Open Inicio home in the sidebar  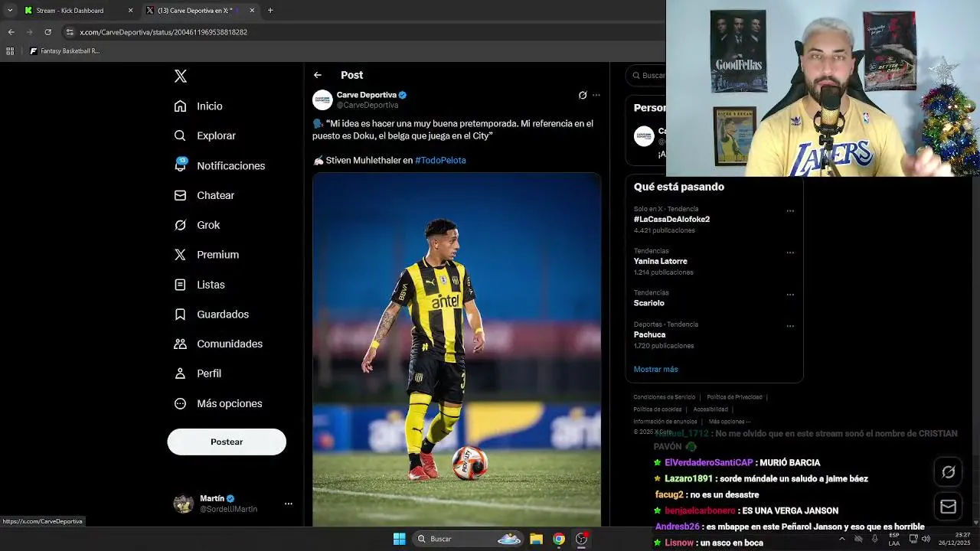tap(198, 106)
